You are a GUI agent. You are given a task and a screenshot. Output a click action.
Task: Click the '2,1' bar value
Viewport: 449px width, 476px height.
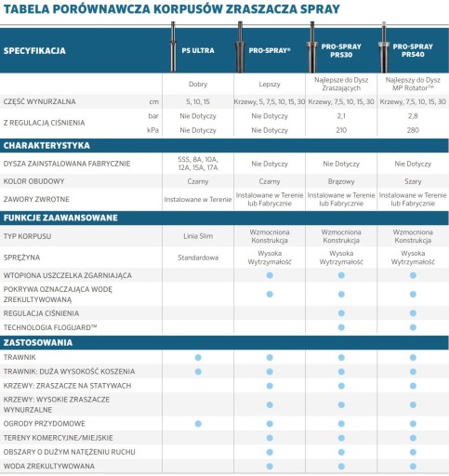(x=341, y=116)
